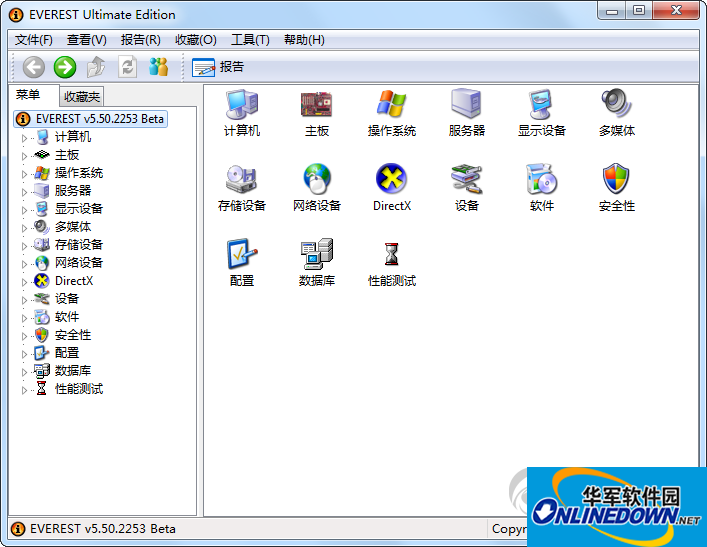The width and height of the screenshot is (707, 547).
Task: Open the 设备 devices icon in the right pane
Action: [x=467, y=179]
